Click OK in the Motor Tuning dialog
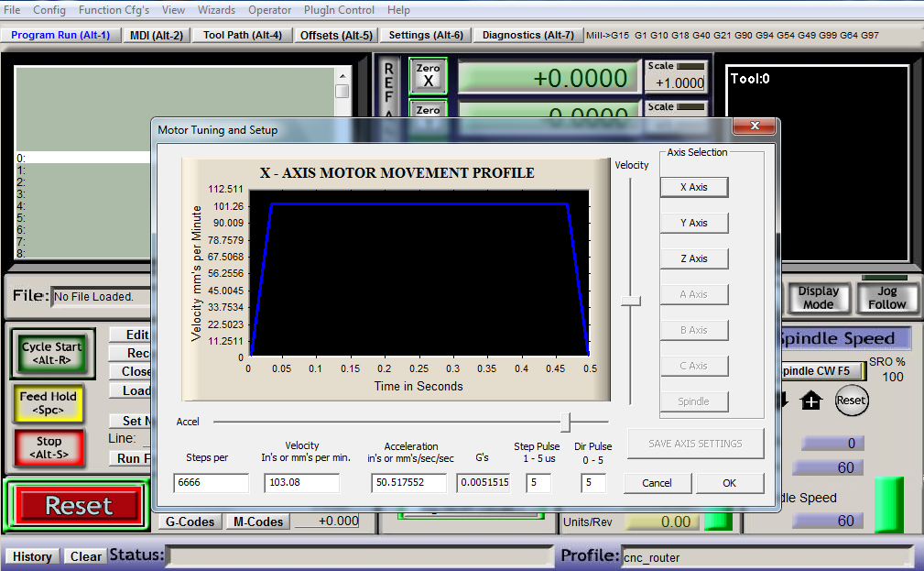This screenshot has height=571, width=924. tap(729, 483)
